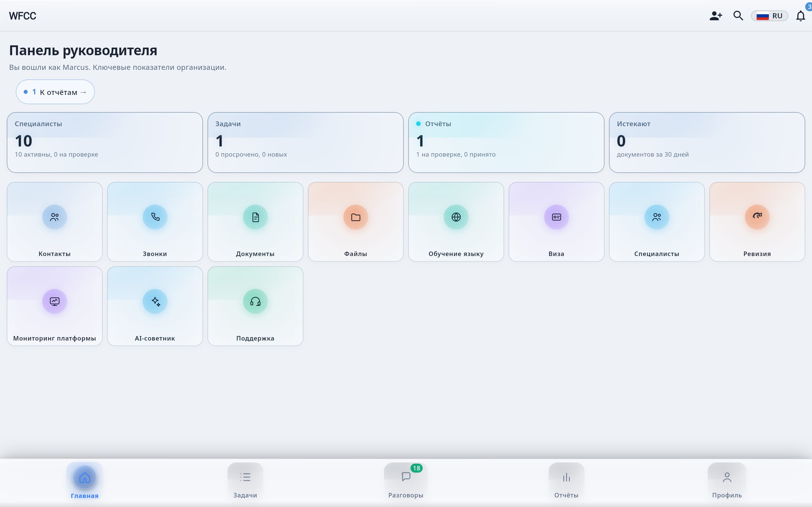Viewport: 812px width, 507px height.
Task: Open the Documents (Документы) tile
Action: tap(255, 222)
